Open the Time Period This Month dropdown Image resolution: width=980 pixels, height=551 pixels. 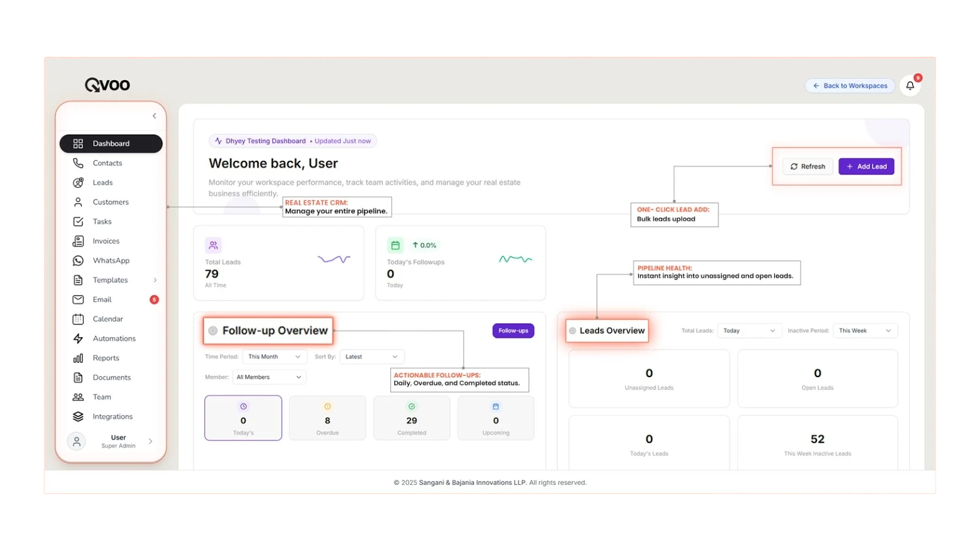tap(274, 356)
